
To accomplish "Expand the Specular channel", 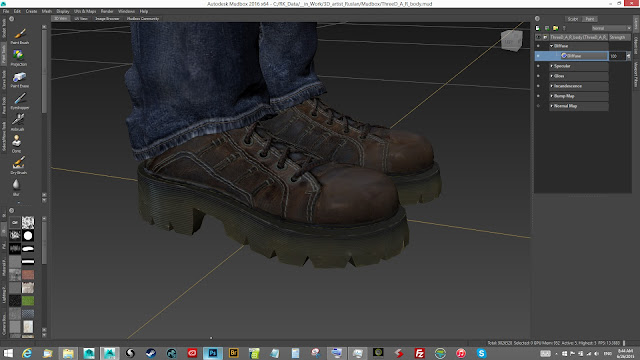I will pyautogui.click(x=551, y=66).
